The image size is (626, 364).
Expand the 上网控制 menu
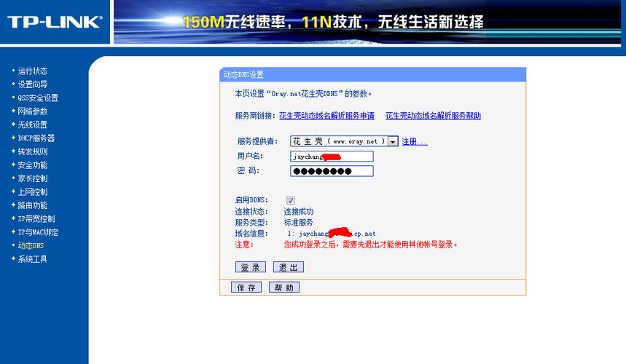32,191
